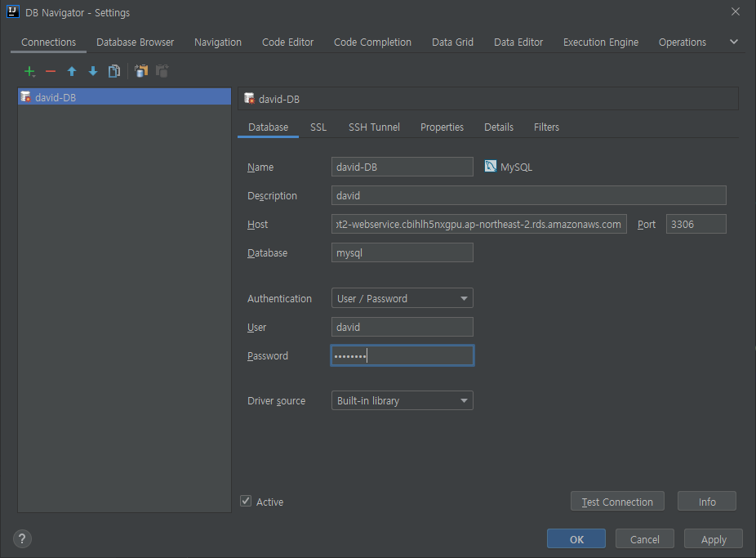
Task: Click Cancel button
Action: click(x=645, y=538)
